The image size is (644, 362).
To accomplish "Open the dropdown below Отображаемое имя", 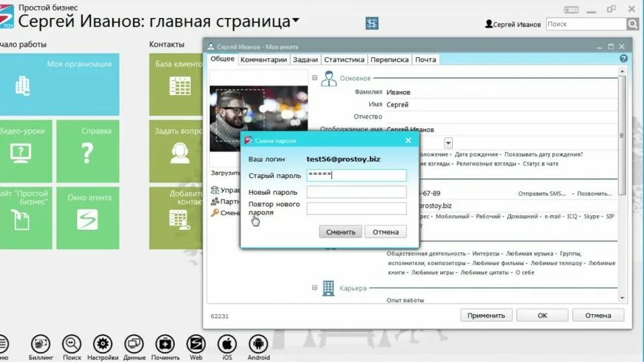I will click(448, 143).
